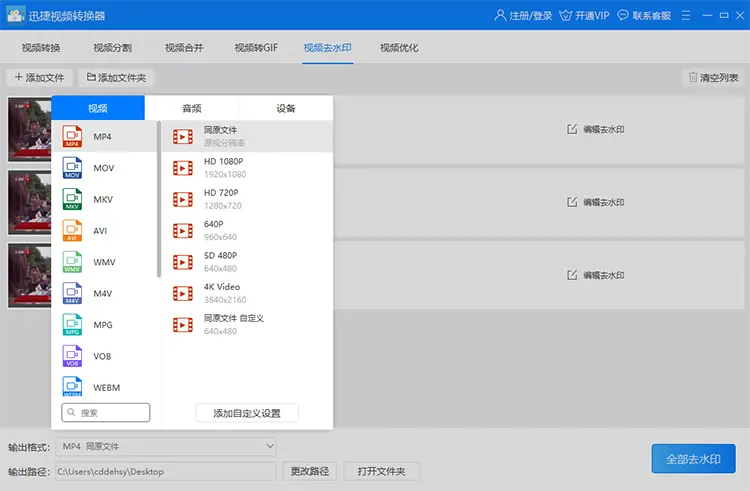Select the M4V format icon
The image size is (750, 491).
pos(72,293)
